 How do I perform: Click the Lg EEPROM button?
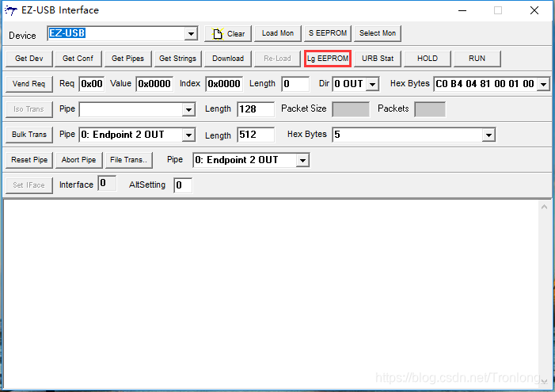328,59
